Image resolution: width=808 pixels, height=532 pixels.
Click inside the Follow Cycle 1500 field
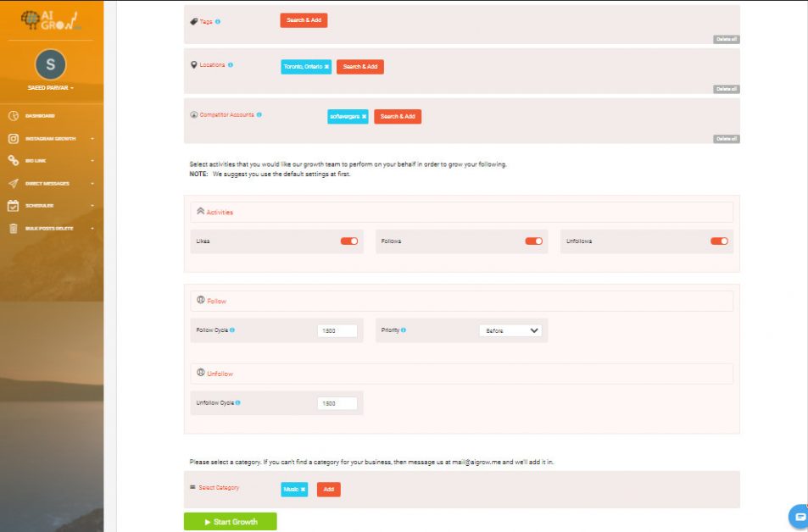[337, 330]
